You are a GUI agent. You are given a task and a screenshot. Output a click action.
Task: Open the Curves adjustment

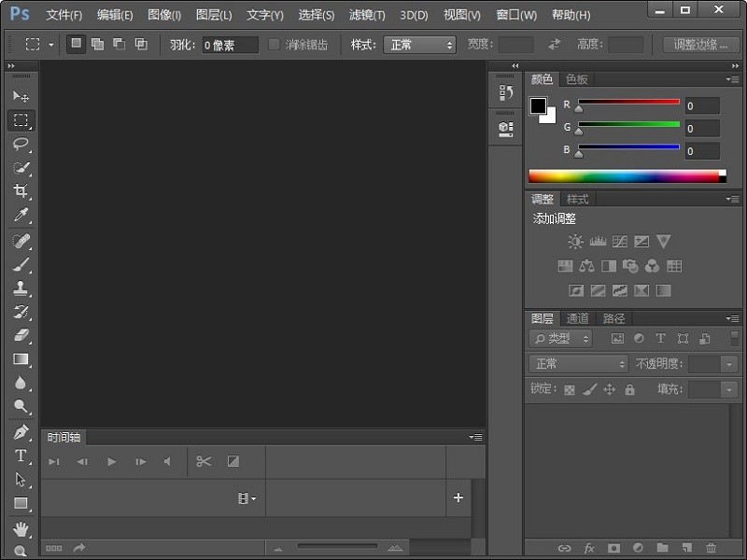point(620,241)
